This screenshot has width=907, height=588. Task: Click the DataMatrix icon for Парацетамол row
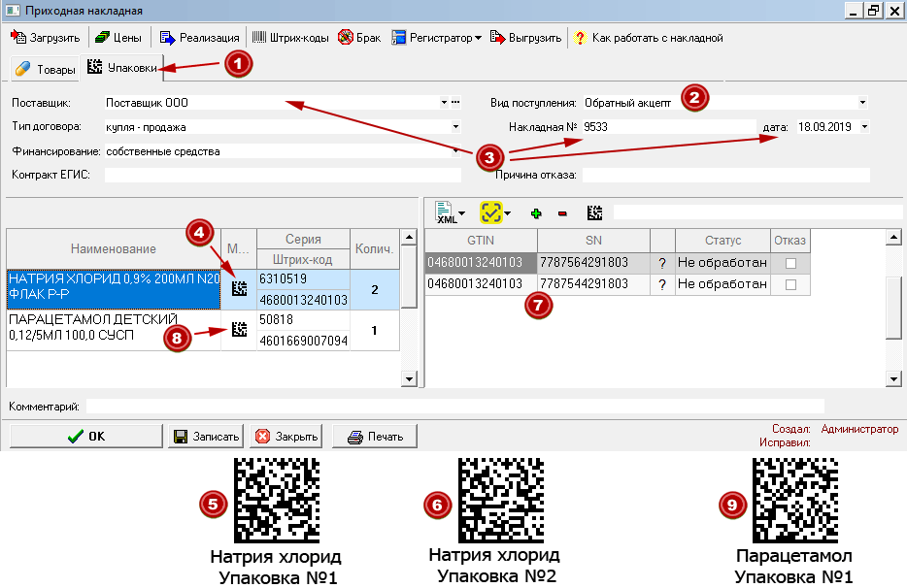pos(239,330)
